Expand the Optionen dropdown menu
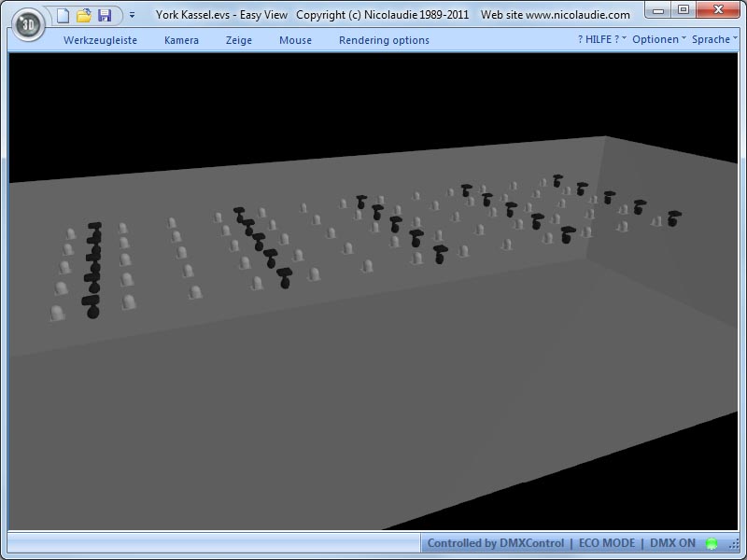 [x=658, y=39]
